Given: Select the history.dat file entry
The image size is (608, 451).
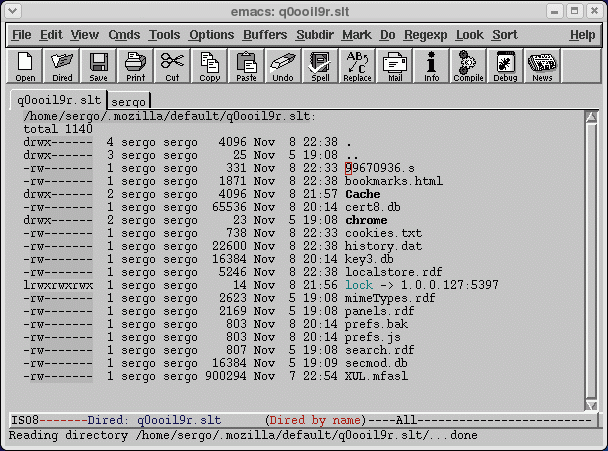Looking at the screenshot, I should pos(383,246).
